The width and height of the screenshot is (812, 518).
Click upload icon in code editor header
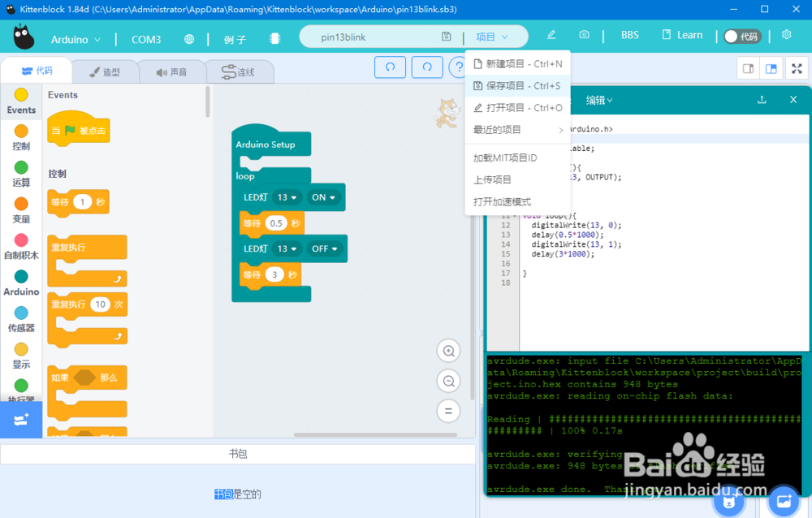(x=762, y=99)
